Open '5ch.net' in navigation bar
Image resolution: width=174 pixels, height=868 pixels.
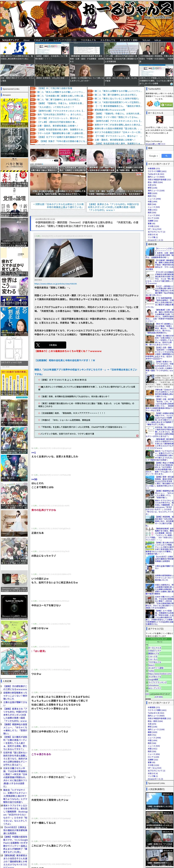146,40
